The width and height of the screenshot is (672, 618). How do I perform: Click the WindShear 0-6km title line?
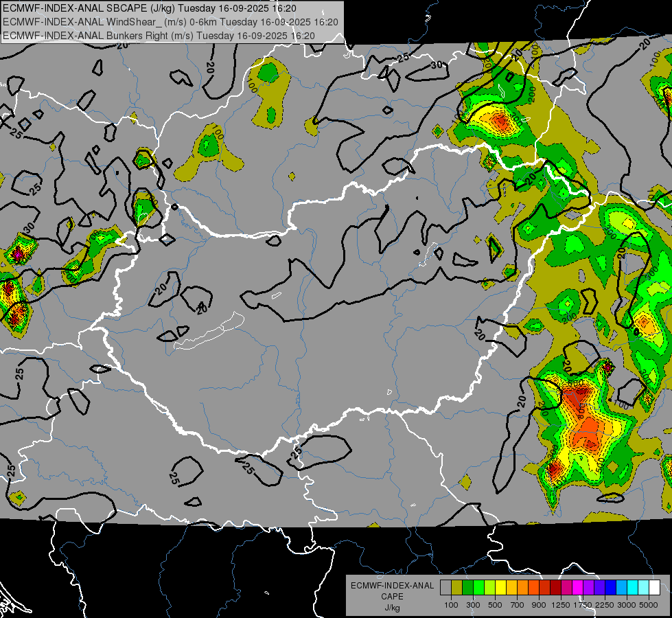tap(170, 22)
